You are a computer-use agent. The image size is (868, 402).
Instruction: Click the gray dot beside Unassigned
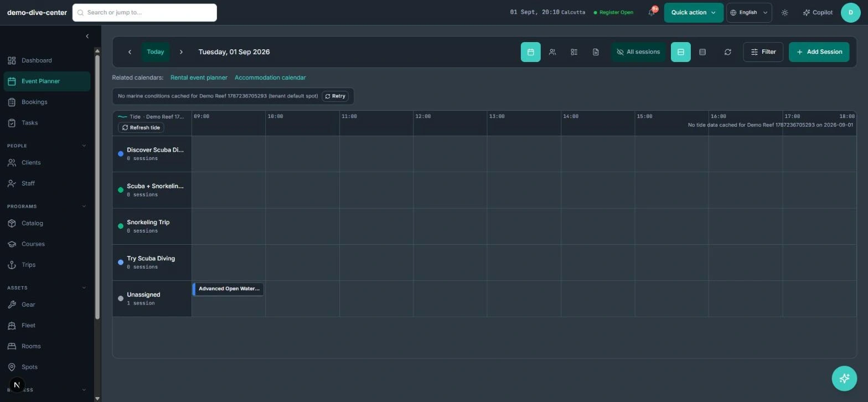121,299
